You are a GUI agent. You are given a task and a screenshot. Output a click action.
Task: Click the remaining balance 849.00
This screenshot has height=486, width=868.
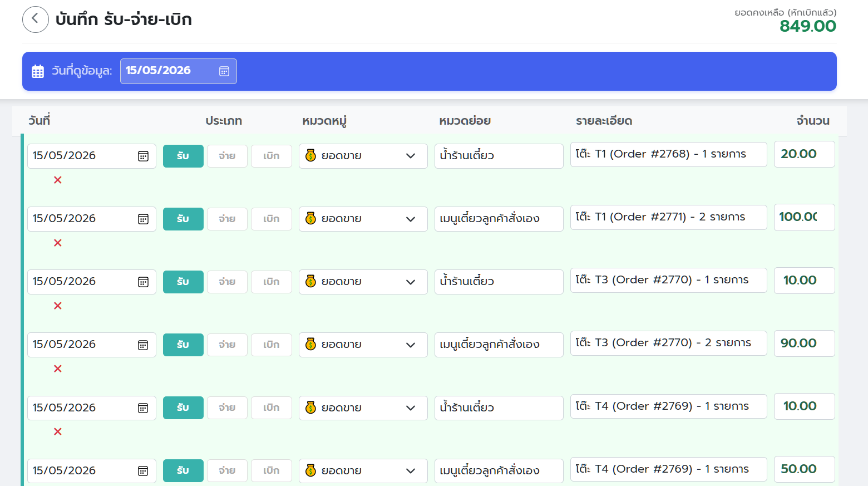808,26
